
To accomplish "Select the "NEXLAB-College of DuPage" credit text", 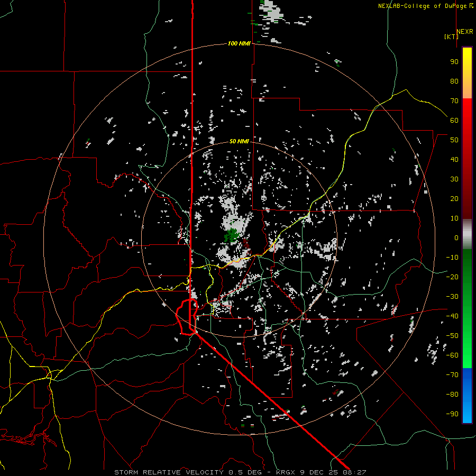I will point(423,6).
